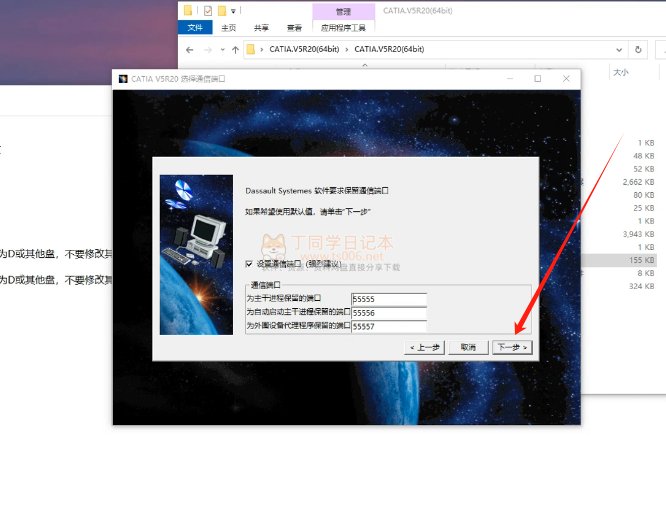Click the CATIA icon in installer title bar
The width and height of the screenshot is (666, 509).
point(123,79)
